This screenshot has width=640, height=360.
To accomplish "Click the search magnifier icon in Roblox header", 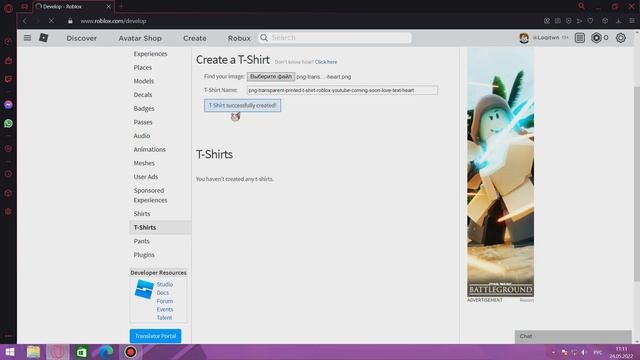I will click(264, 38).
